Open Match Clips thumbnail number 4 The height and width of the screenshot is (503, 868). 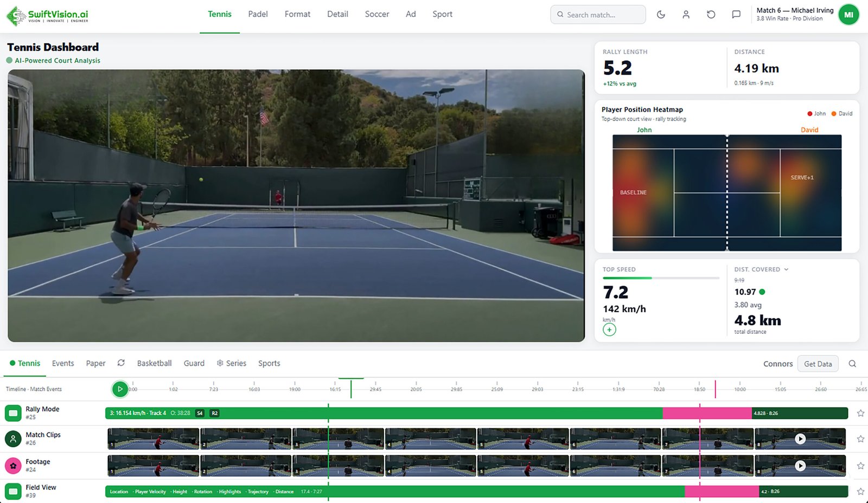pos(430,438)
